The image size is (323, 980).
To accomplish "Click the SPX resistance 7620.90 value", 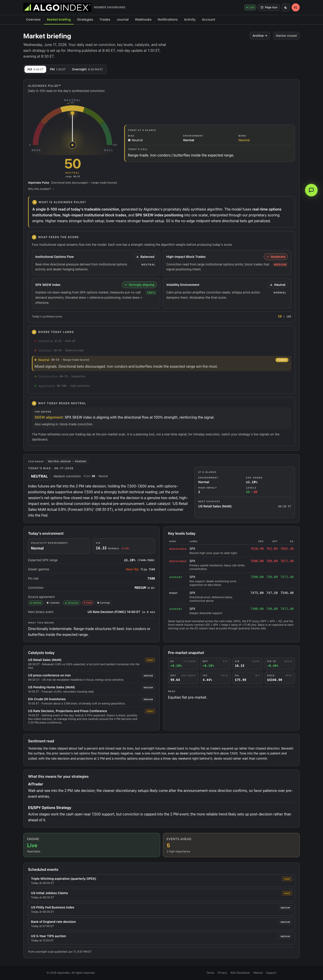I will (x=257, y=549).
